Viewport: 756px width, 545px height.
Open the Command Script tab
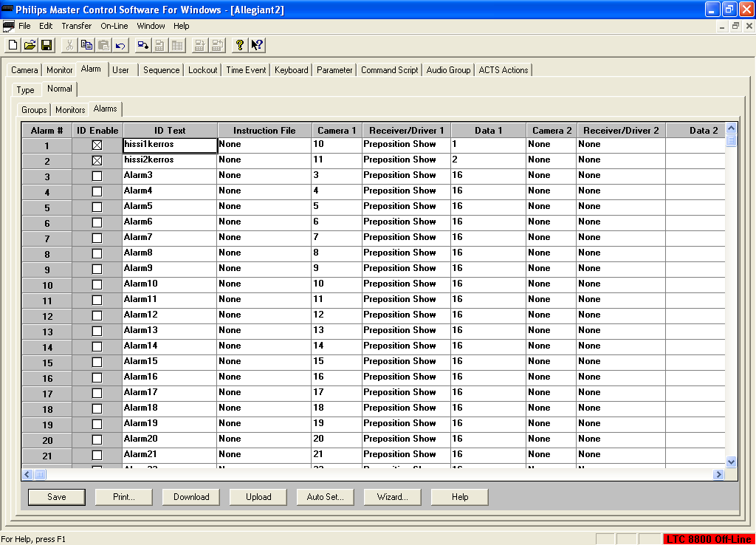click(x=390, y=70)
